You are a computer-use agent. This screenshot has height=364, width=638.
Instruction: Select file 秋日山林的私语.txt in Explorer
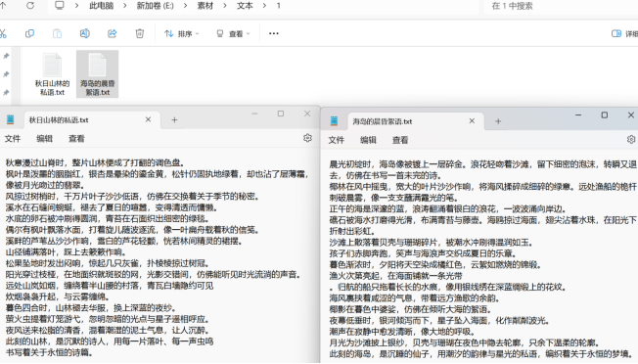pyautogui.click(x=52, y=74)
